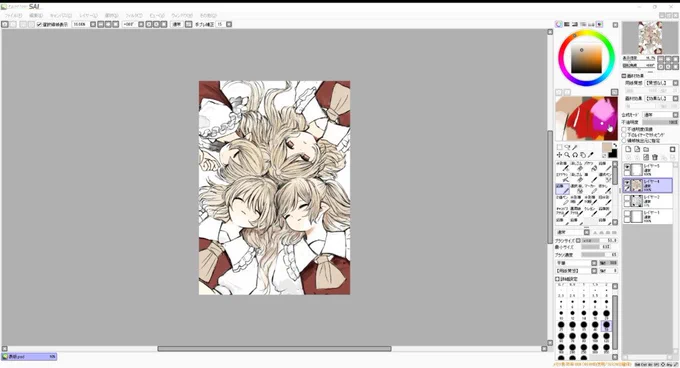Open the stabilizer value dropdown
The image size is (680, 368).
(x=229, y=24)
